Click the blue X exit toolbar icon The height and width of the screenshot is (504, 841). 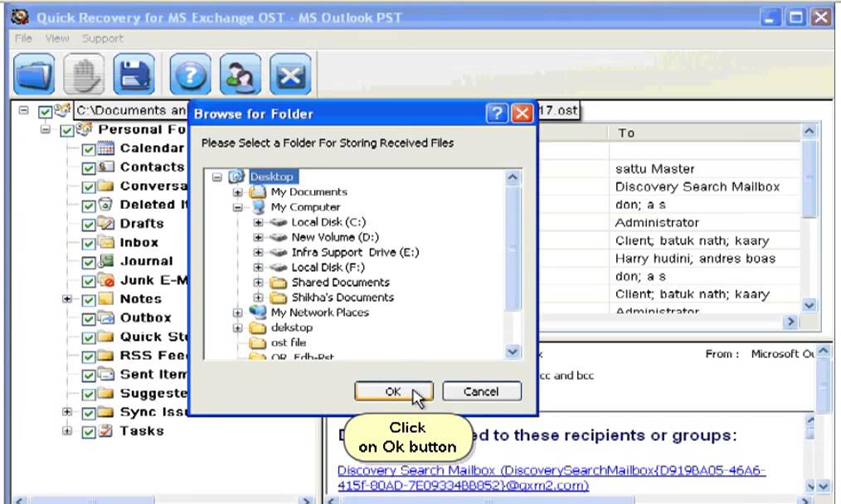coord(290,74)
